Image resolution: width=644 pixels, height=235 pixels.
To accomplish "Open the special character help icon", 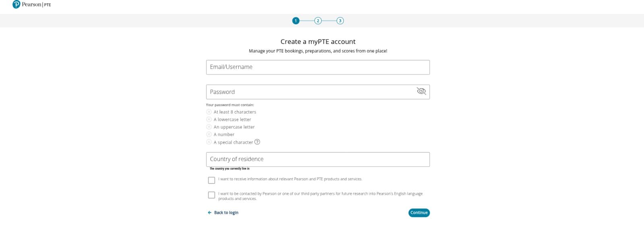I will coord(258,142).
